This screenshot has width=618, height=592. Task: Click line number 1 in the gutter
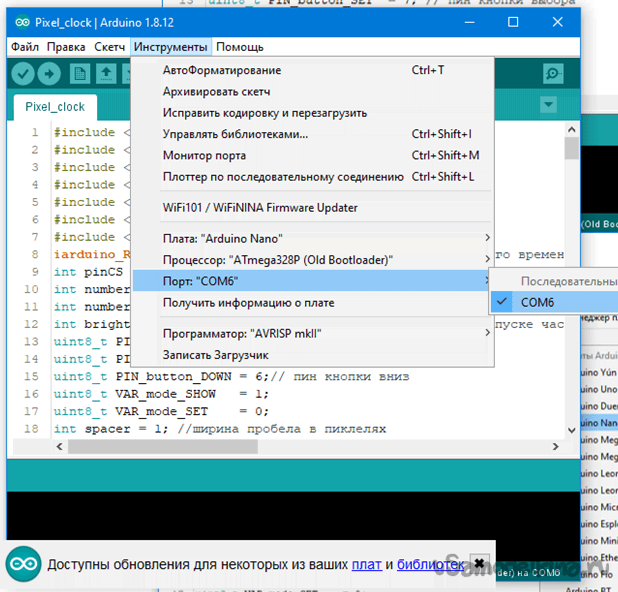coord(35,132)
